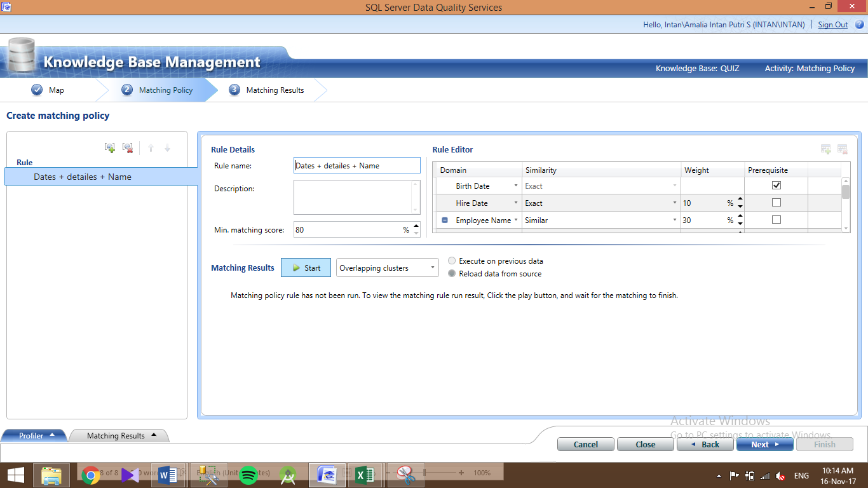868x488 pixels.
Task: Open Birth Date domain dropdown
Action: 515,186
